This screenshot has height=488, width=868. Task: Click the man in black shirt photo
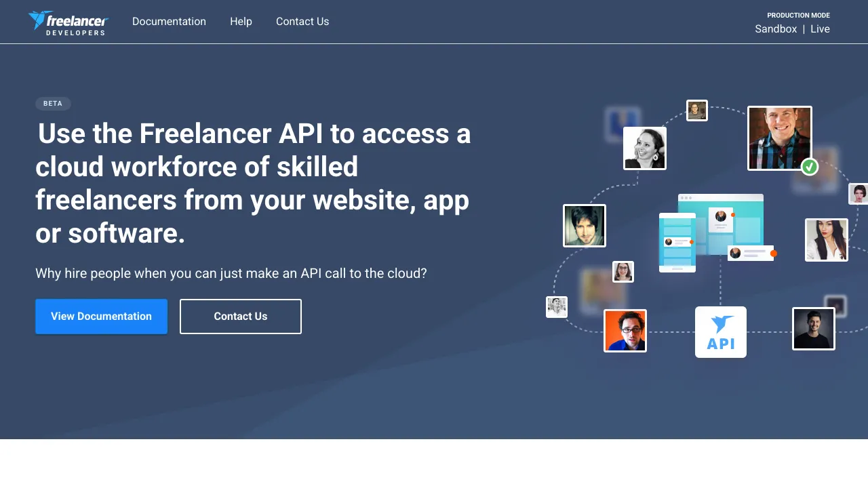(x=814, y=329)
